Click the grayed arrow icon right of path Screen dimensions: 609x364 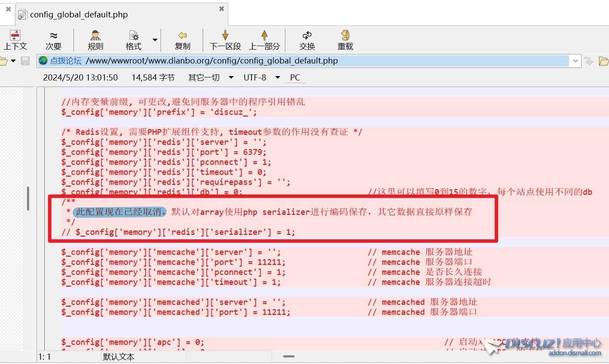click(x=589, y=61)
